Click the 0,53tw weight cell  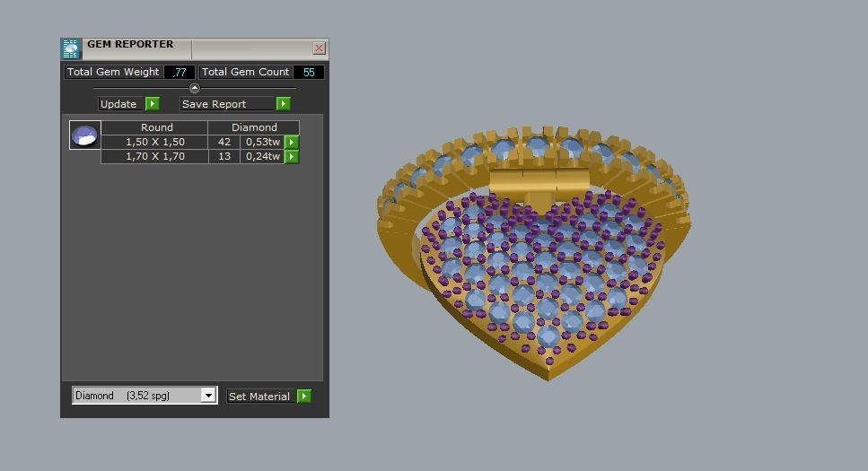pyautogui.click(x=262, y=143)
